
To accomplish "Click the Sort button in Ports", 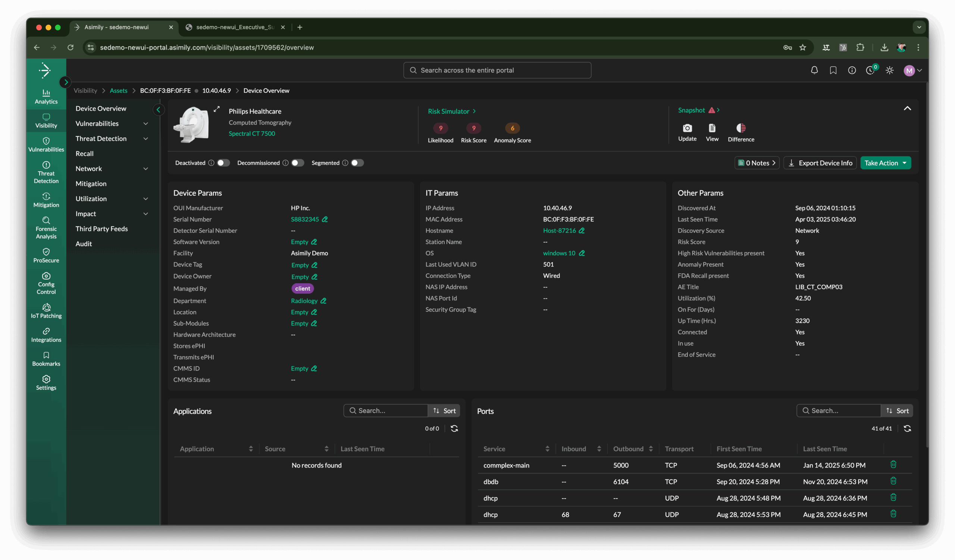I will [897, 410].
